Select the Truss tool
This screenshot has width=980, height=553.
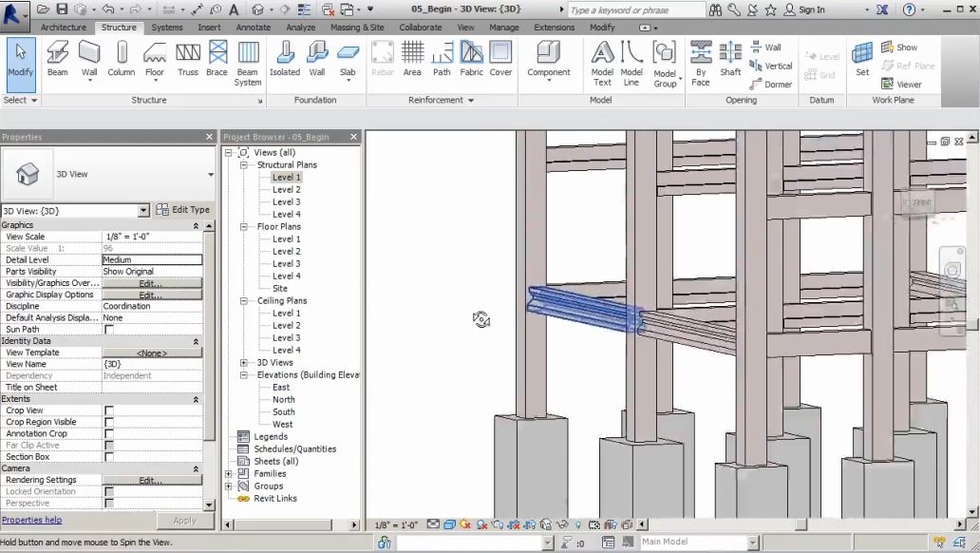(x=187, y=59)
